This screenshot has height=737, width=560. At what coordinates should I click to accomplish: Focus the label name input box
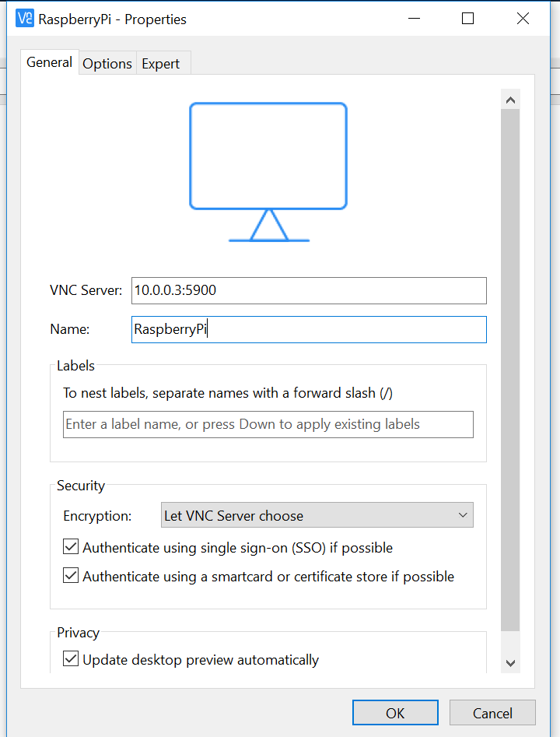(x=268, y=424)
